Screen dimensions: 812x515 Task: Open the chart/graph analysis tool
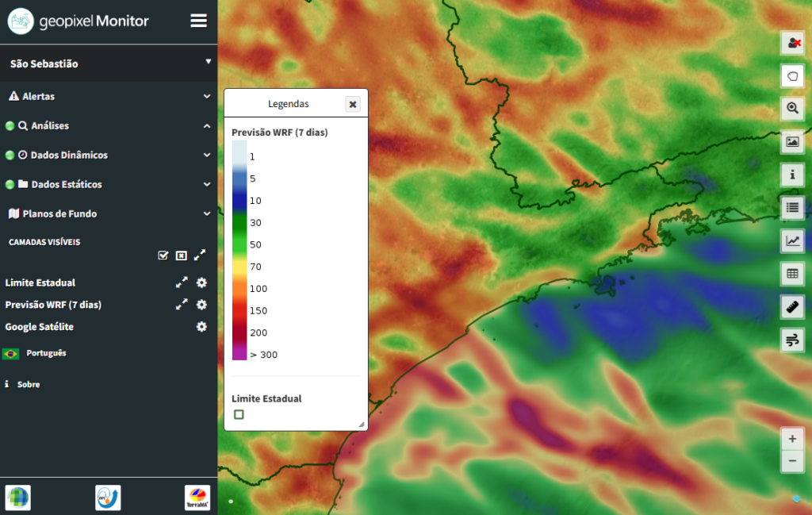[x=792, y=240]
